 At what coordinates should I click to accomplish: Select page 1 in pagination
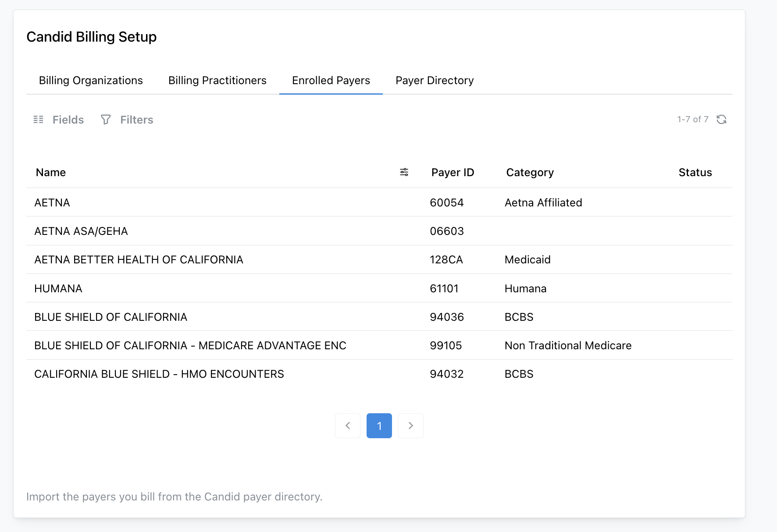pos(379,426)
